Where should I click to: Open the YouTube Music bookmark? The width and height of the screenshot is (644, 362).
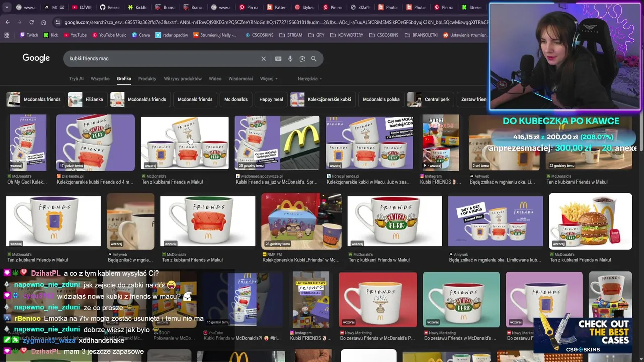click(109, 35)
